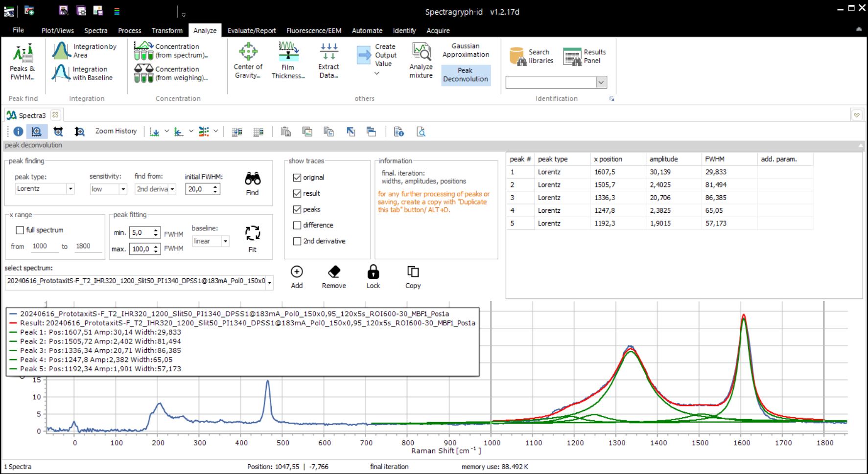Viewport: 868px width, 474px height.
Task: Open Search libraries
Action: coord(531,56)
